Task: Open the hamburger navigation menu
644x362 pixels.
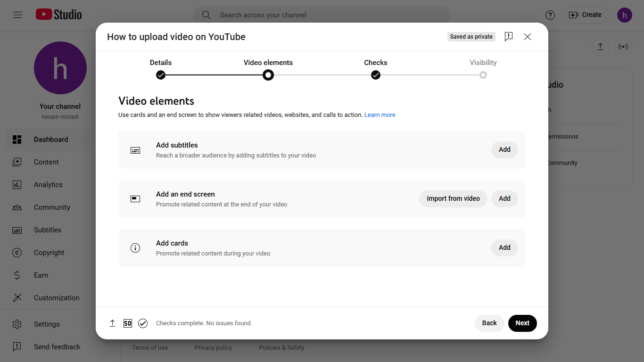Action: click(x=18, y=15)
